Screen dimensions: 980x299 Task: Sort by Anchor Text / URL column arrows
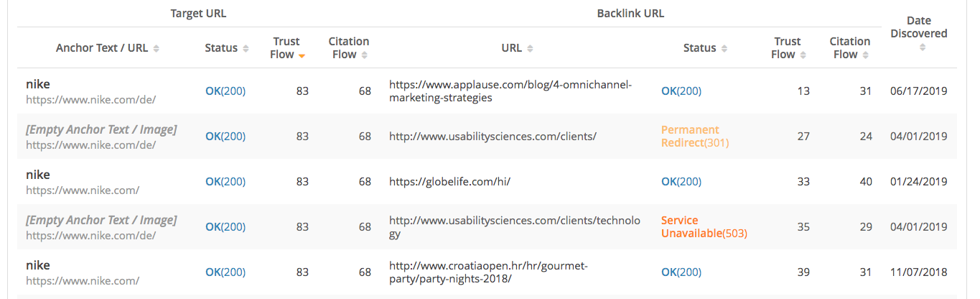click(156, 48)
